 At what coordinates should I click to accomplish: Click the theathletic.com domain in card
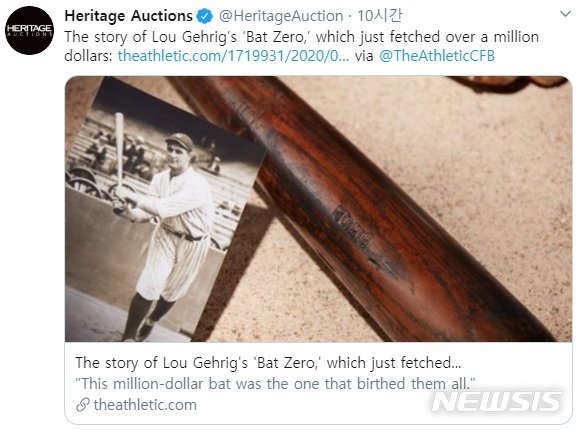coord(145,405)
